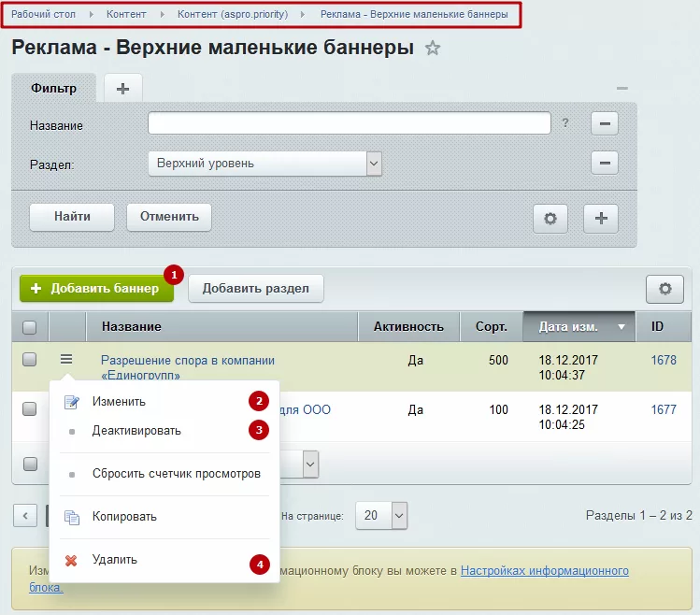700x615 pixels.
Task: Select Изменить in the context menu
Action: 119,402
